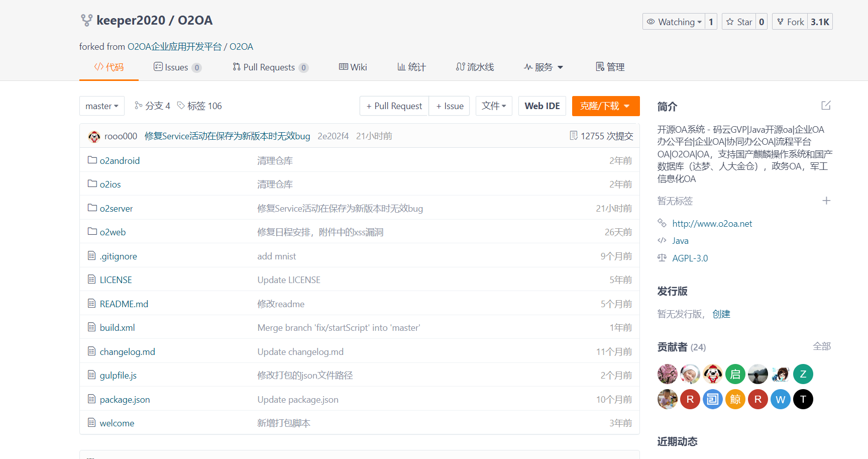Screen dimensions: 868x459
Task: Expand the 文件 dropdown
Action: tap(494, 106)
